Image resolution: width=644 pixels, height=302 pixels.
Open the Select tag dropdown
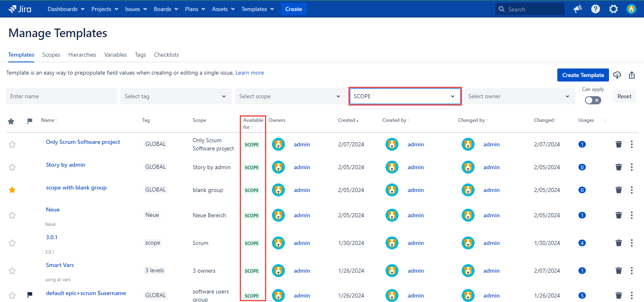pos(176,96)
